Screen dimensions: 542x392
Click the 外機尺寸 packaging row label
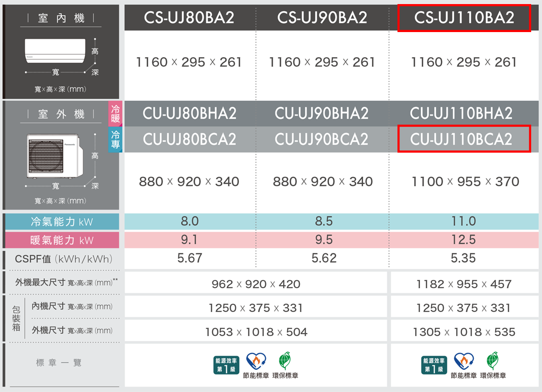click(72, 331)
